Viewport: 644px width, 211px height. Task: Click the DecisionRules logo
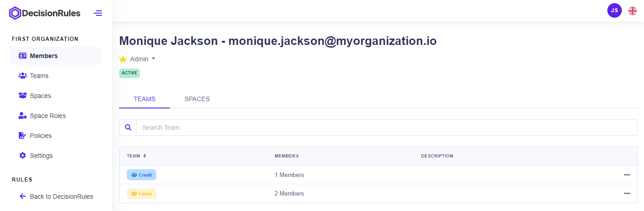point(45,13)
